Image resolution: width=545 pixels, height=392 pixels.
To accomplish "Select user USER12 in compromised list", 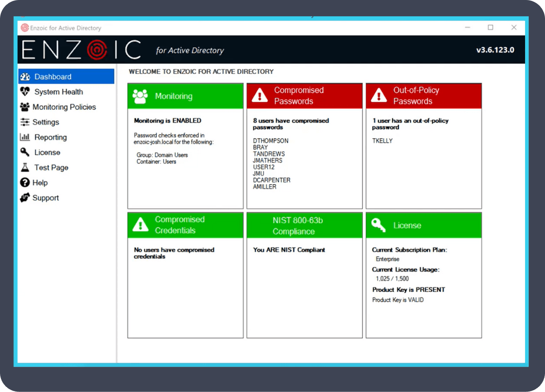I will pyautogui.click(x=264, y=167).
